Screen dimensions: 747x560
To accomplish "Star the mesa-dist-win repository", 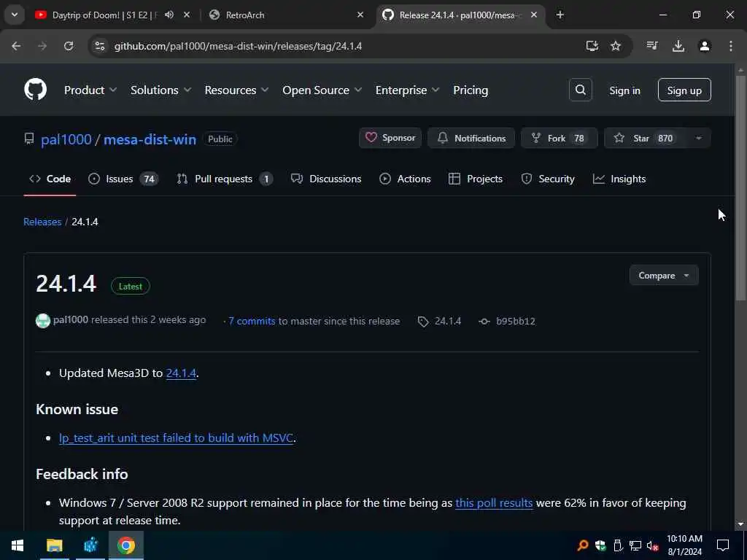I will point(646,138).
